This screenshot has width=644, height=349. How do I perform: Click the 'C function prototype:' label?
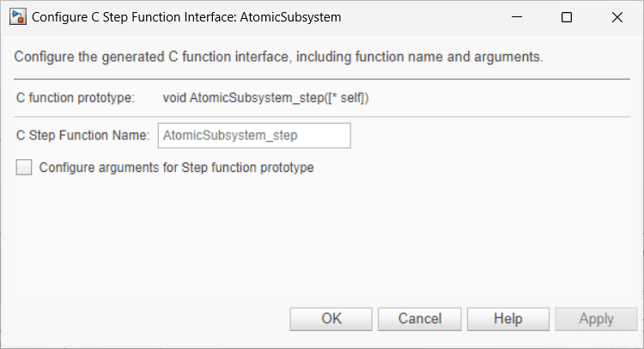pyautogui.click(x=76, y=98)
